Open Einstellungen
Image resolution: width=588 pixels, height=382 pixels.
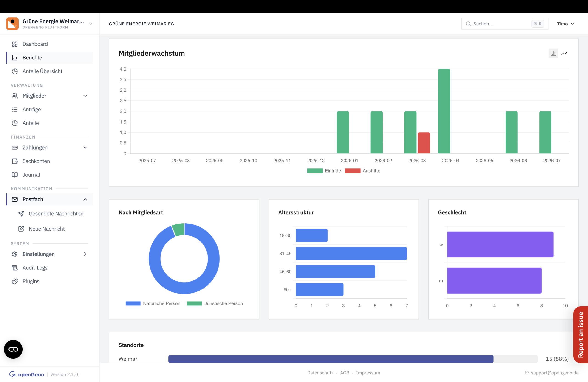pos(50,254)
